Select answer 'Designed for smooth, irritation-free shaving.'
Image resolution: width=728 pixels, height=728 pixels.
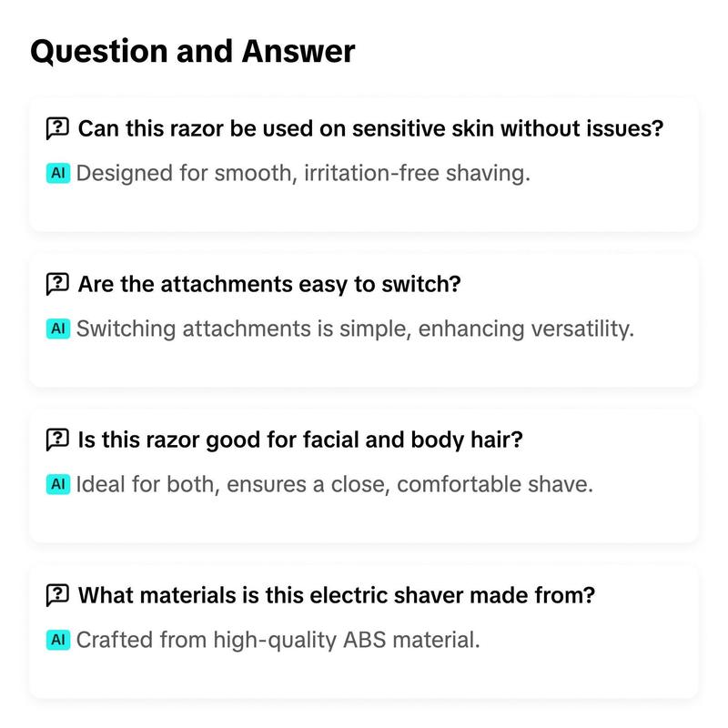303,173
